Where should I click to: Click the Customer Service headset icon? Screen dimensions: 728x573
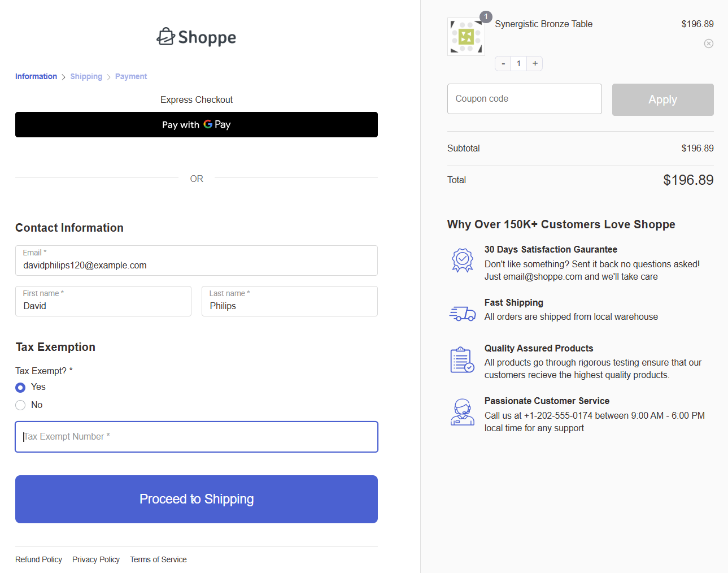(x=463, y=412)
